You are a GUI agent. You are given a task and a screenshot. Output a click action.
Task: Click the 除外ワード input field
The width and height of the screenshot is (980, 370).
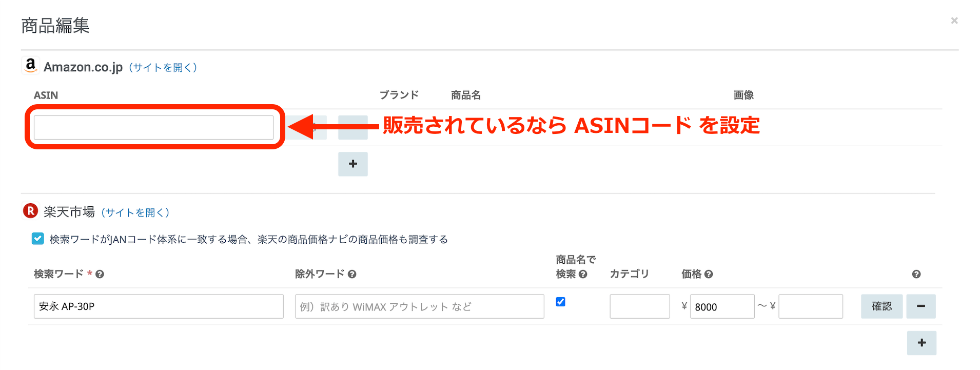(419, 306)
